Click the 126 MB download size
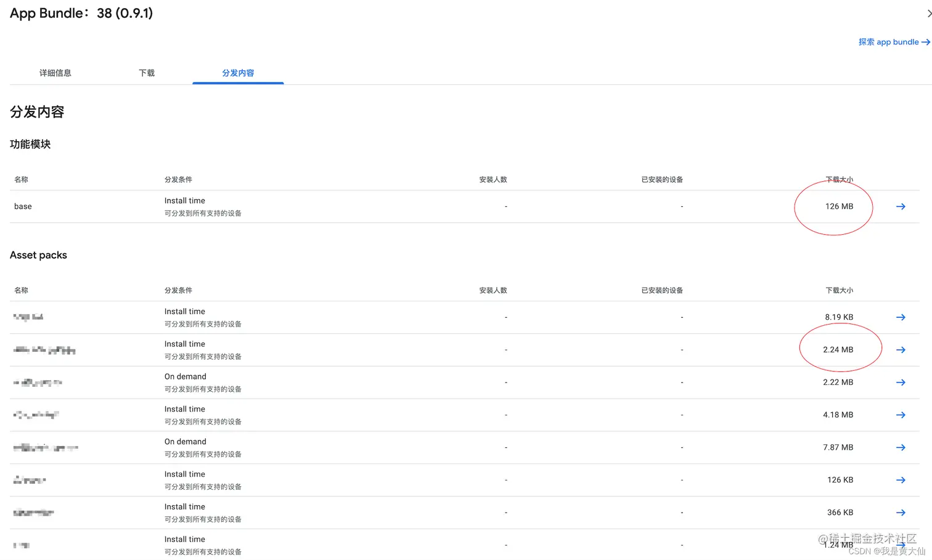 point(839,206)
